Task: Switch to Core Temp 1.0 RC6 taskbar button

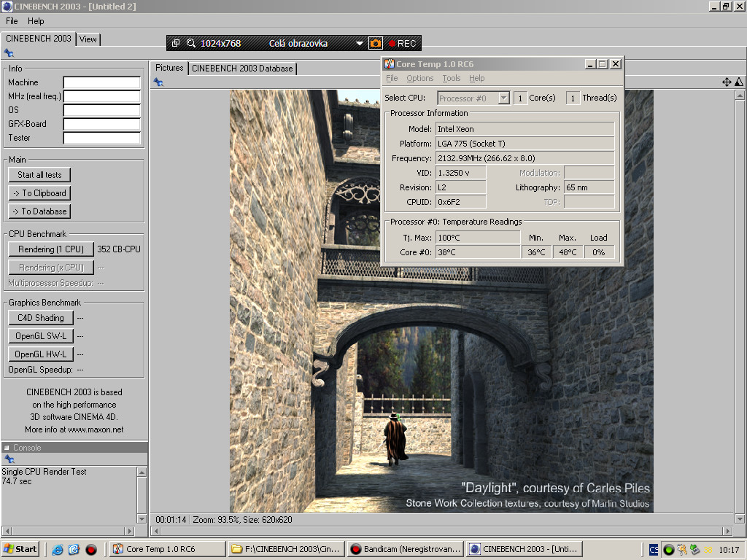Action: (167, 549)
